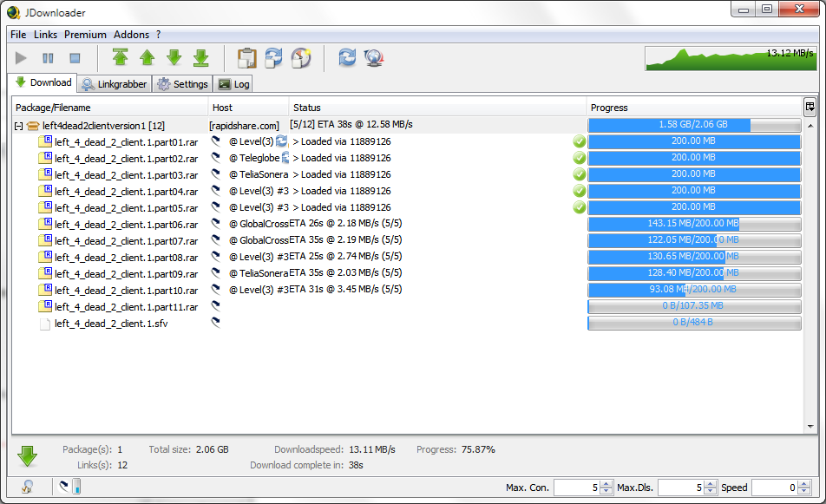
Task: Open the Addons menu
Action: (x=131, y=35)
